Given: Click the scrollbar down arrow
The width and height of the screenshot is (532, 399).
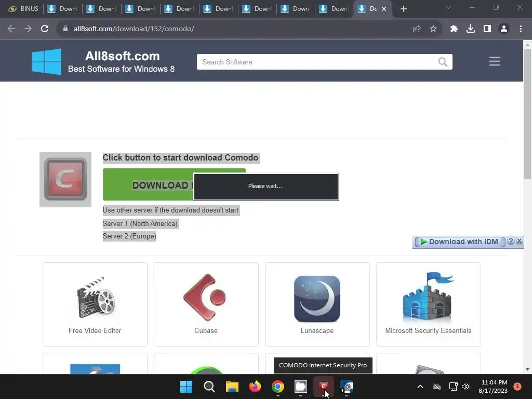Looking at the screenshot, I should click(x=527, y=369).
